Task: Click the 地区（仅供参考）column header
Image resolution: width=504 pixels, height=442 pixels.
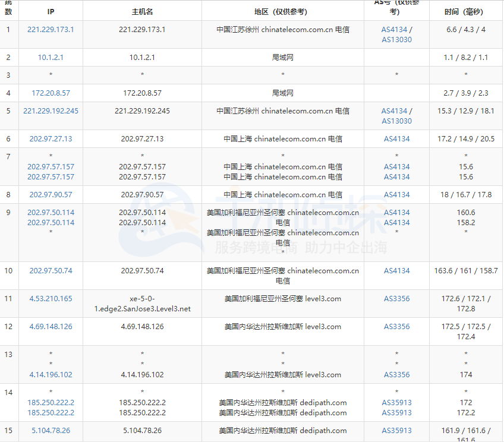Action: pos(282,11)
